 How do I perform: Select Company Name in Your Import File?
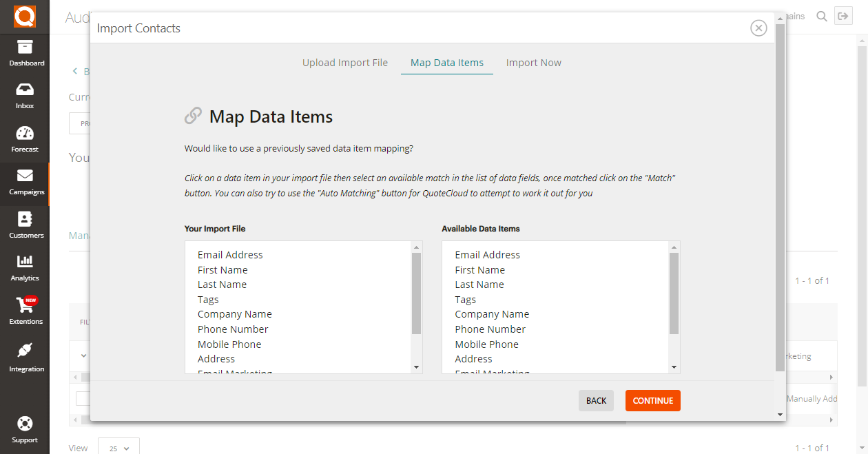tap(235, 314)
